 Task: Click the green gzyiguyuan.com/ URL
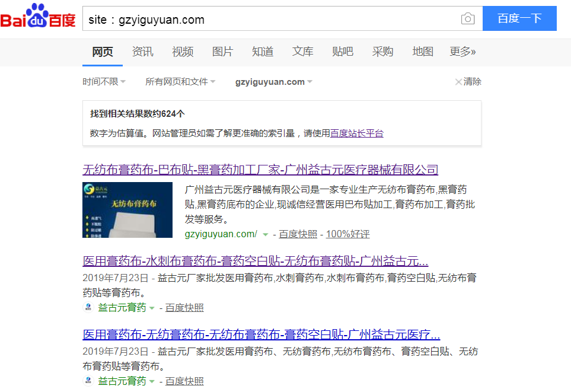point(221,234)
